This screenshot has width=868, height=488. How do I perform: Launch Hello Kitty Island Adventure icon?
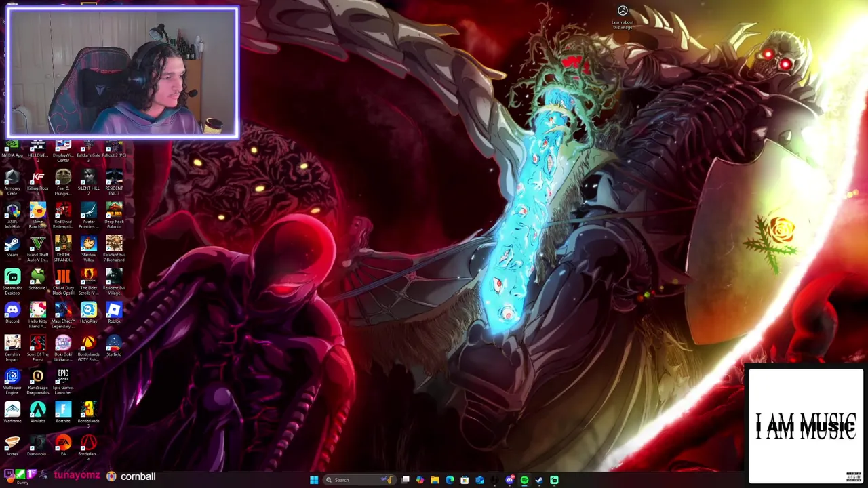click(x=37, y=315)
